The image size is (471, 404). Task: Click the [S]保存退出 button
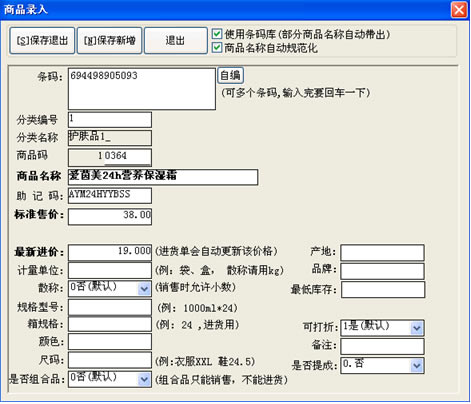42,41
